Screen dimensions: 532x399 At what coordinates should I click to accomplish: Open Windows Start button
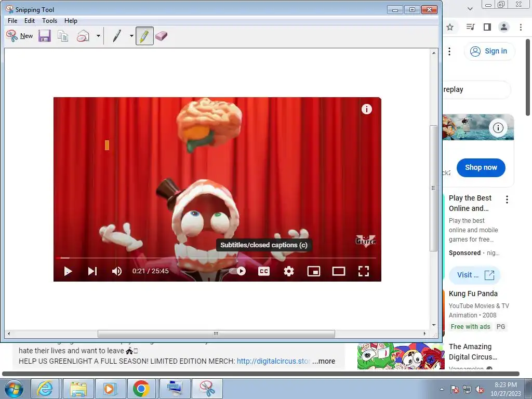pyautogui.click(x=14, y=389)
